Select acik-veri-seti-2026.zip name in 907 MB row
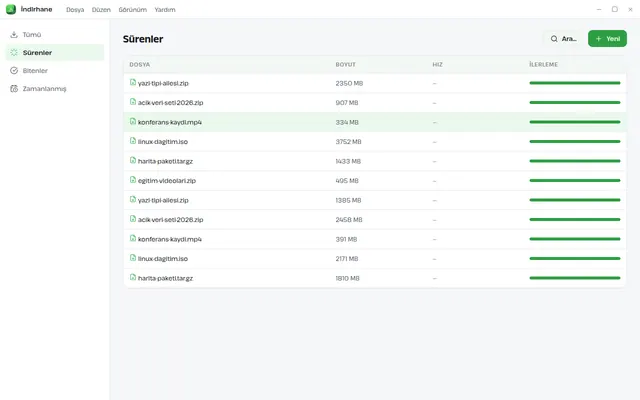 pyautogui.click(x=171, y=103)
